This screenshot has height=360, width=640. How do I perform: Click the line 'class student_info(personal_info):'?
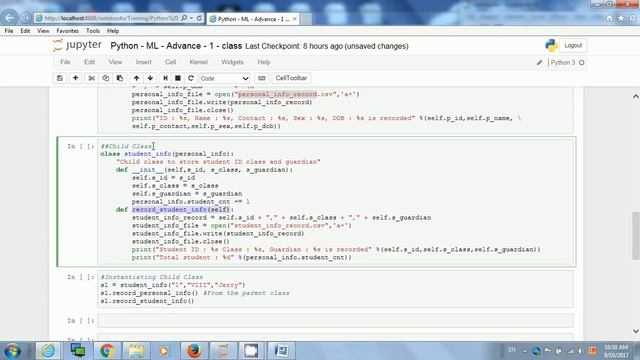167,154
